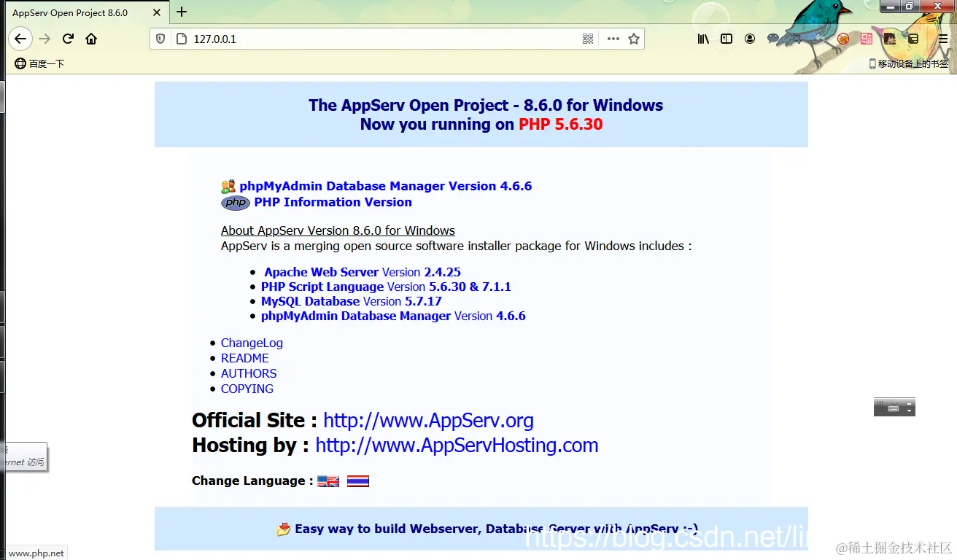Viewport: 957px width, 560px height.
Task: Click the phpMyAdmin users icon
Action: pyautogui.click(x=228, y=186)
